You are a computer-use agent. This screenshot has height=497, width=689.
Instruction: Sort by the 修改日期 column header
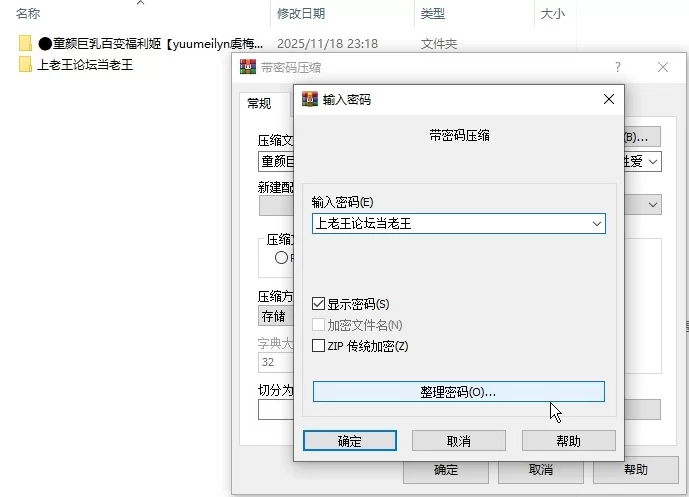tap(301, 14)
